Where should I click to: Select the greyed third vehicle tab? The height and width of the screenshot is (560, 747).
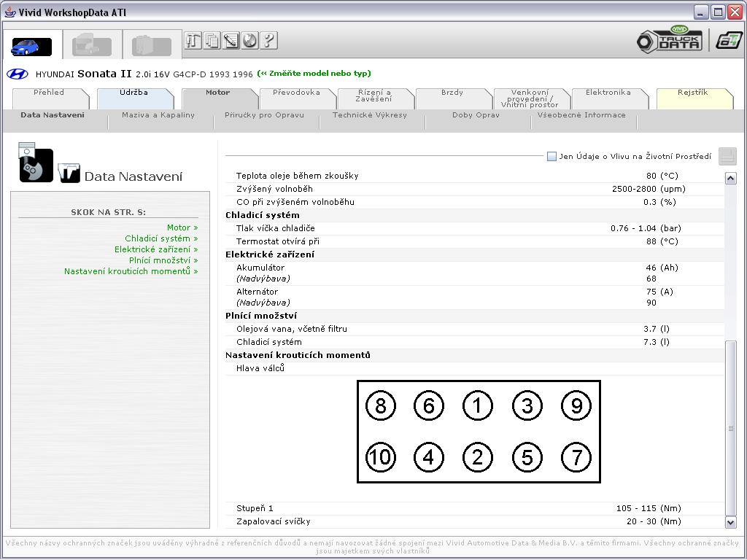tap(152, 46)
